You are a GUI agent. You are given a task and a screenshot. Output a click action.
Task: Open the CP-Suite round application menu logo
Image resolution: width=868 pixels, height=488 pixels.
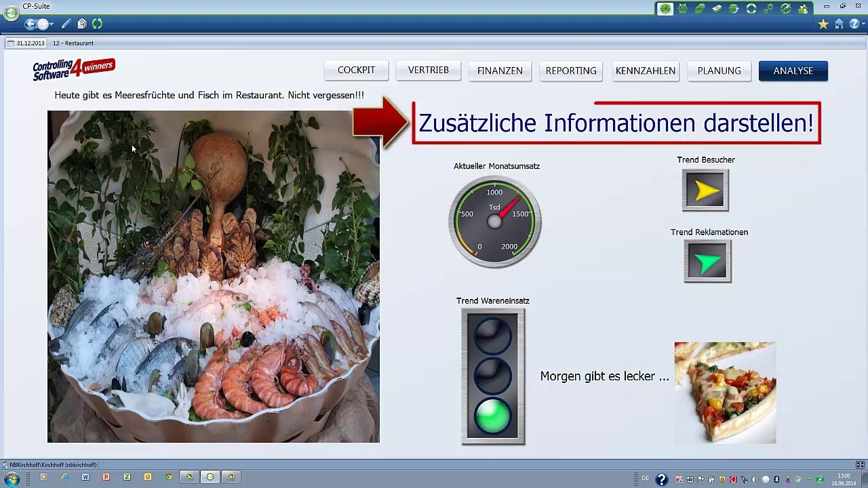pos(12,12)
